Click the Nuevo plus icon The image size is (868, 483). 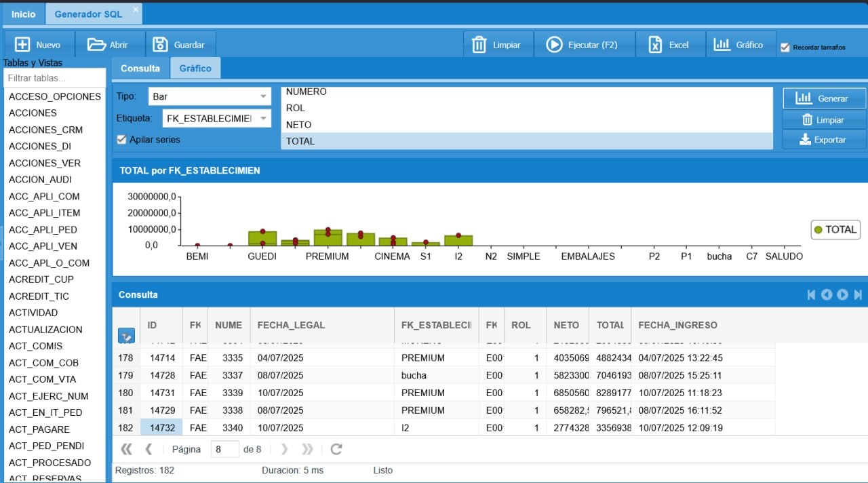click(22, 45)
